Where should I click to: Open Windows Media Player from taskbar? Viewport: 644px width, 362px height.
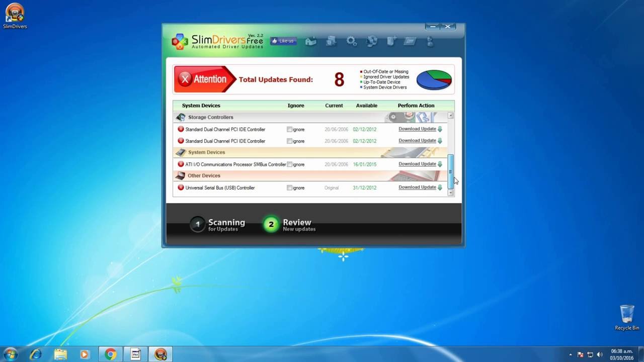pos(85,354)
